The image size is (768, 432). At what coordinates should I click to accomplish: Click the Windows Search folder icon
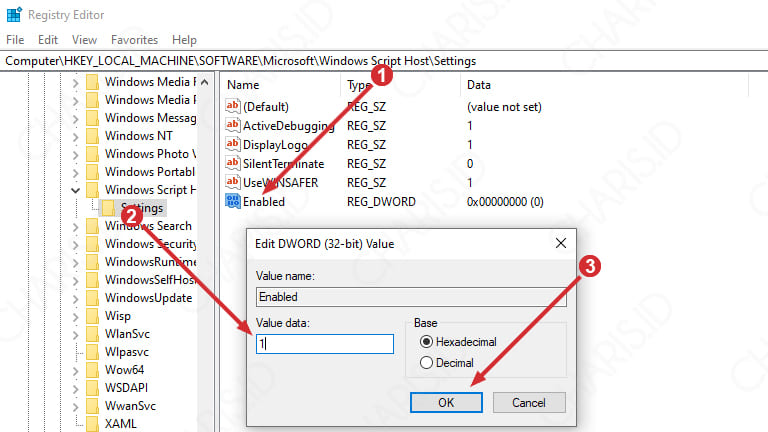click(x=92, y=226)
